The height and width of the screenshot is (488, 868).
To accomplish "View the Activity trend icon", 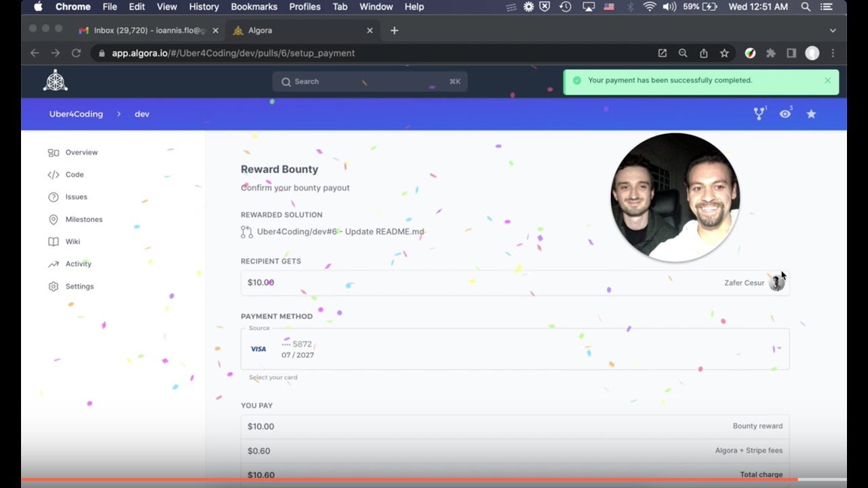I will point(54,264).
